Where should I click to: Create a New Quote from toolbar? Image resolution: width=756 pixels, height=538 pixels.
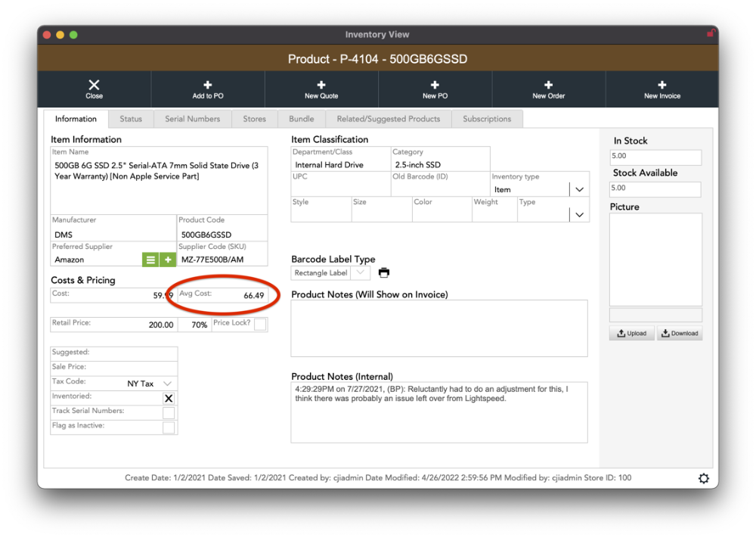tap(321, 86)
